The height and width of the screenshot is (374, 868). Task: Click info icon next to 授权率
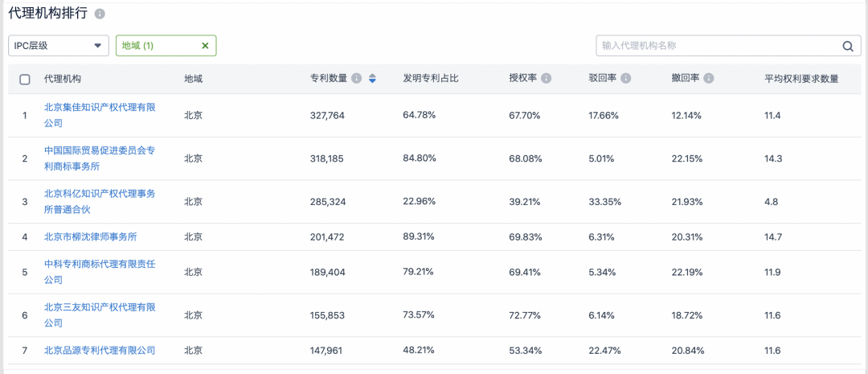click(x=546, y=79)
